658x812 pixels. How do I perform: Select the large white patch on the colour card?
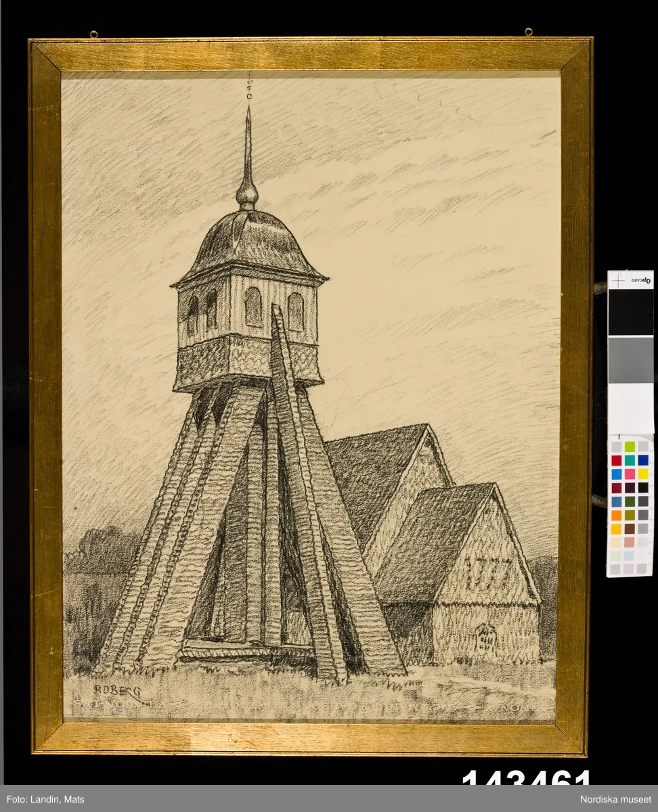(630, 407)
